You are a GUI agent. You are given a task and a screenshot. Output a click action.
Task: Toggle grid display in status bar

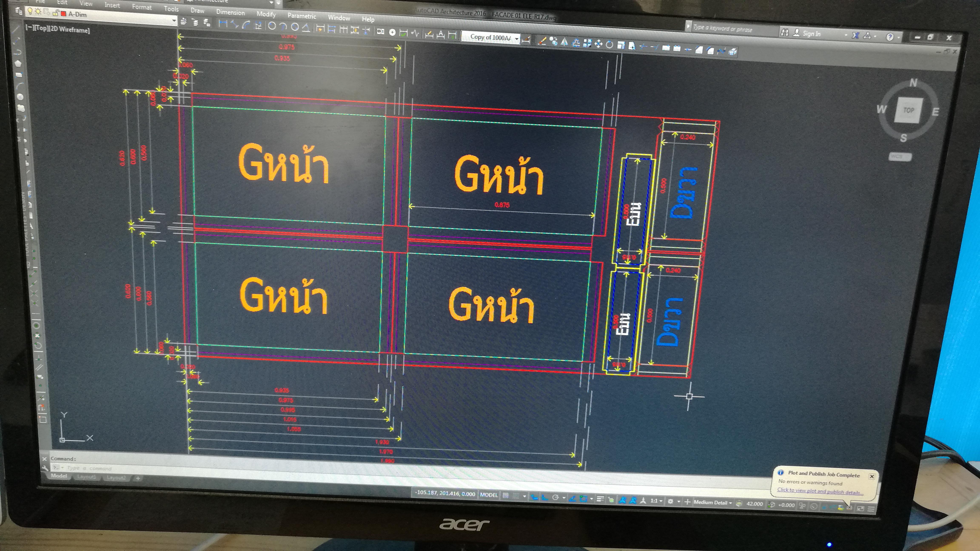[x=506, y=496]
